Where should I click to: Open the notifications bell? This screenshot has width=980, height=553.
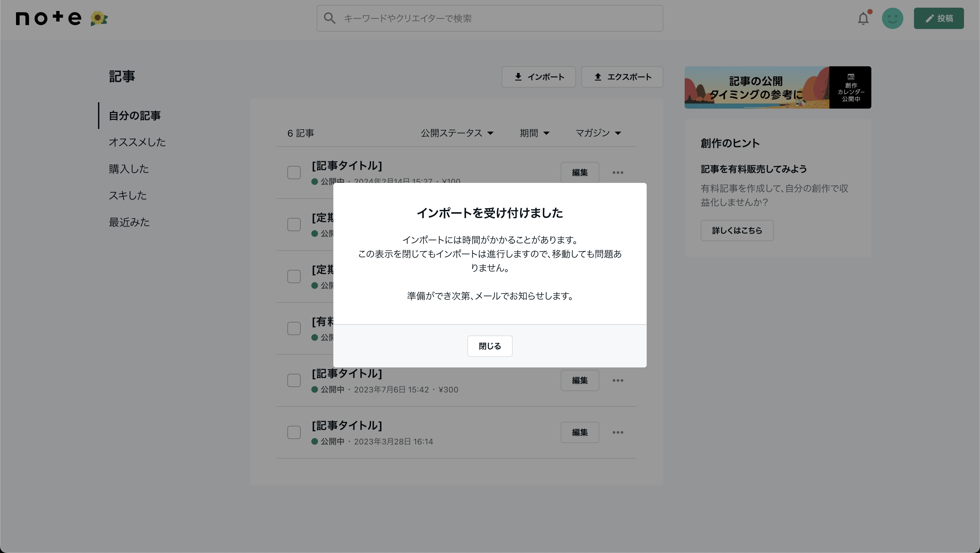pos(863,18)
